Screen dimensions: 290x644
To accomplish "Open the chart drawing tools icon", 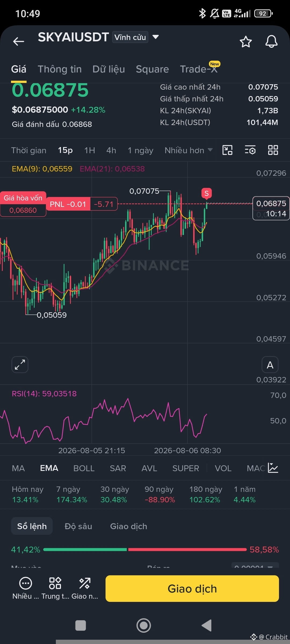I will tap(227, 150).
